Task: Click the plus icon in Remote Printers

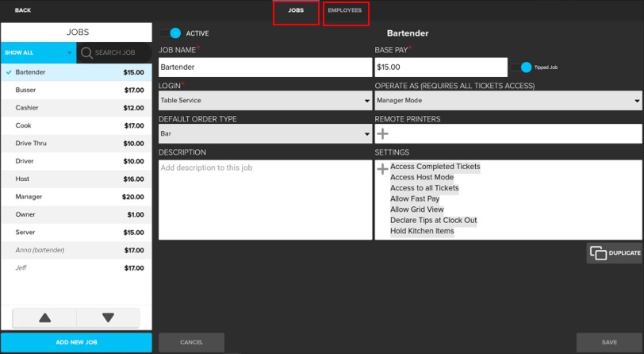Action: point(383,134)
